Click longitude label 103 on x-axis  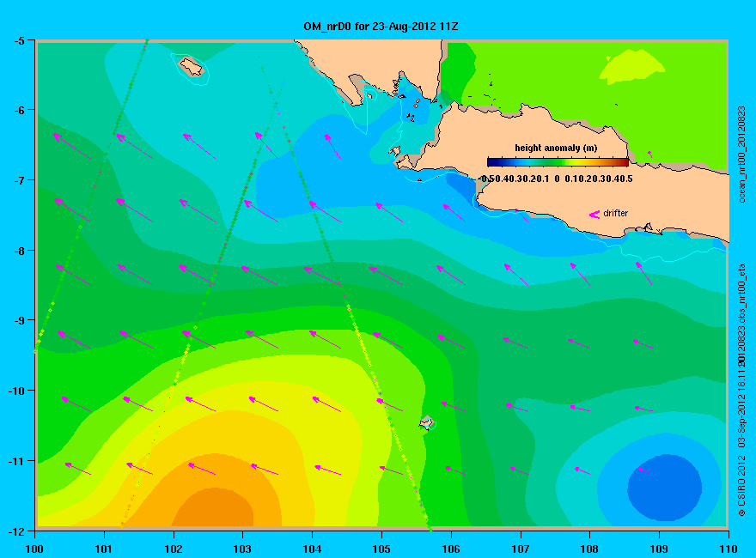(242, 549)
